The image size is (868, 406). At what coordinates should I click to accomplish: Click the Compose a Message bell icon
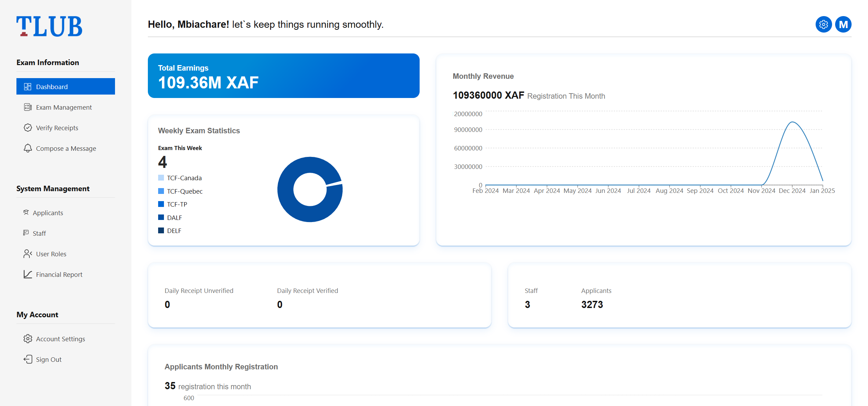tap(28, 148)
